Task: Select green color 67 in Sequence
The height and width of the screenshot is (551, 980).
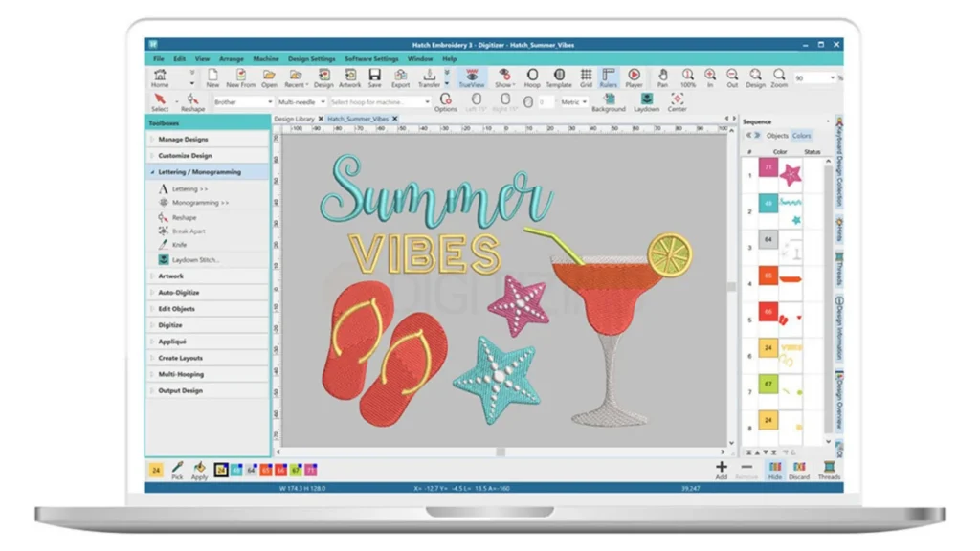Action: (768, 384)
